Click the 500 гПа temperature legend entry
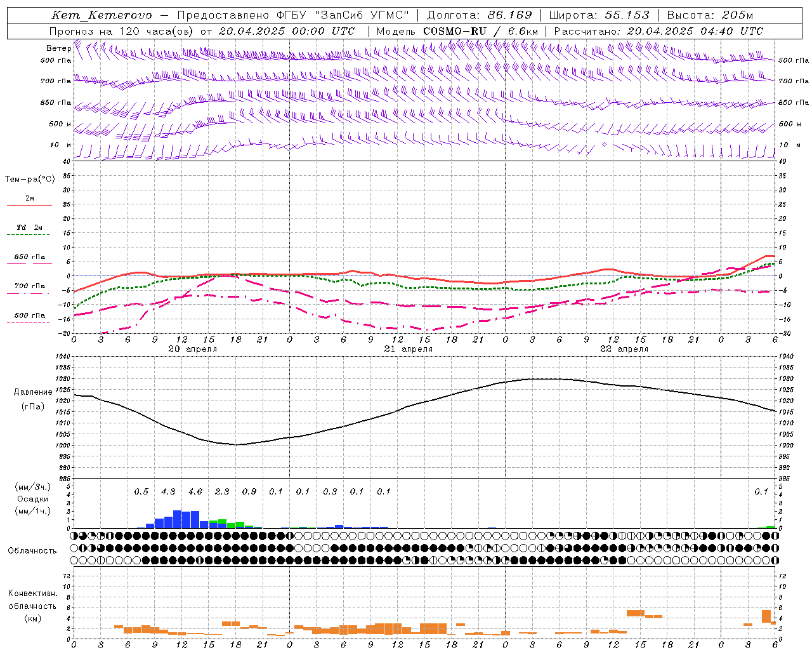 click(x=30, y=315)
